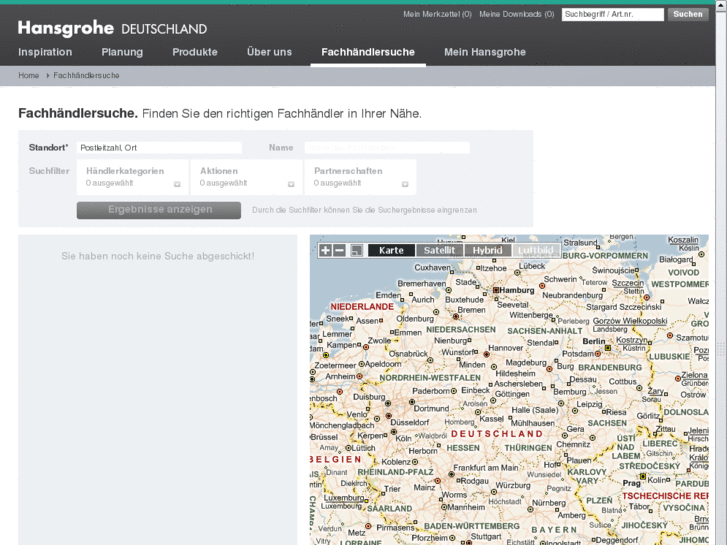Image resolution: width=727 pixels, height=545 pixels.
Task: Click the Dortmund label on the map
Action: click(x=431, y=408)
